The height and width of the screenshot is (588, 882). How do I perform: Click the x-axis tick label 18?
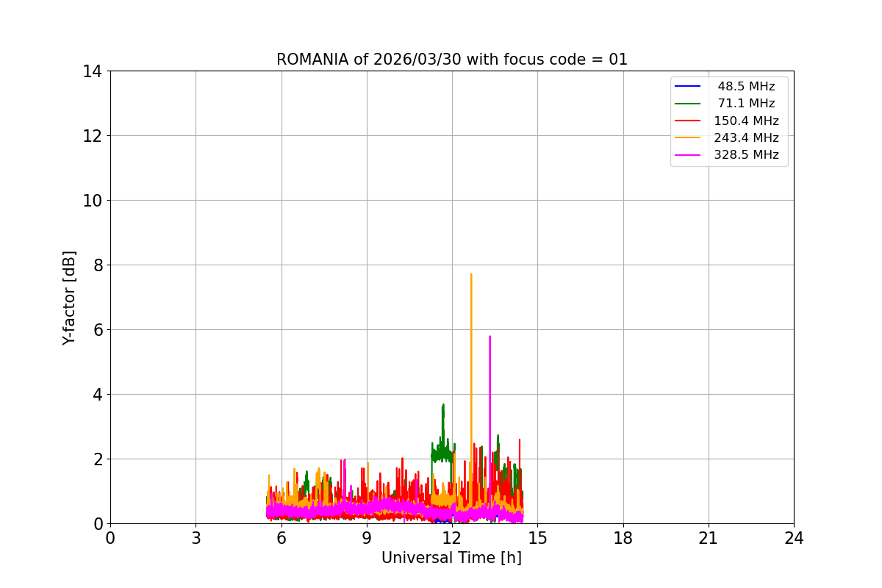[x=623, y=538]
